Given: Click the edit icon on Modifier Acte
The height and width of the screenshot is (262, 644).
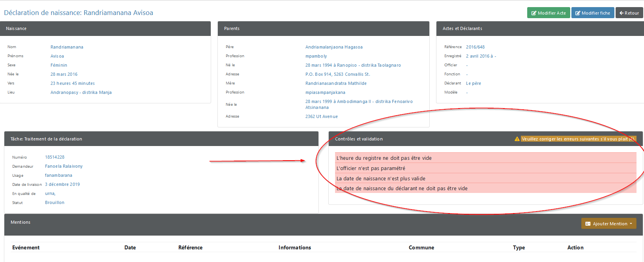Looking at the screenshot, I should point(534,13).
